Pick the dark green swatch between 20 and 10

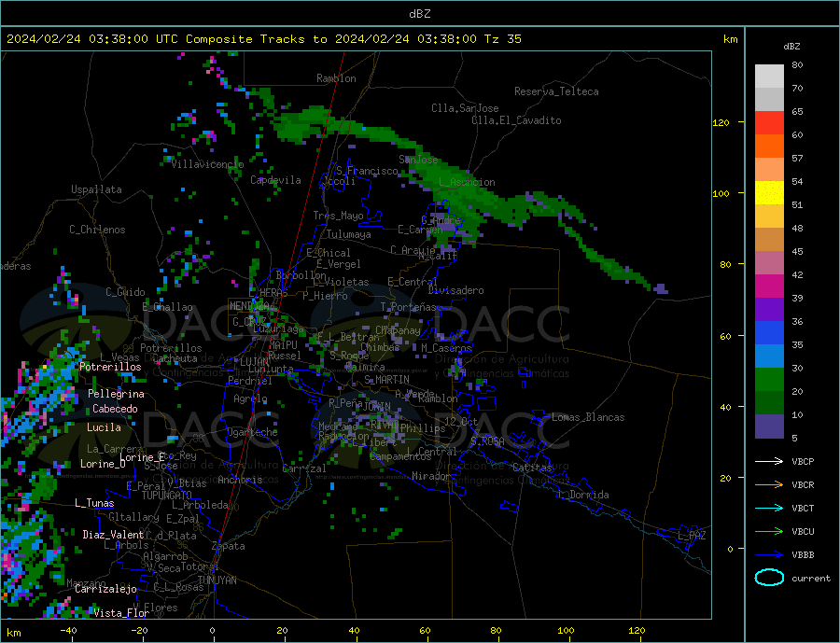(769, 403)
